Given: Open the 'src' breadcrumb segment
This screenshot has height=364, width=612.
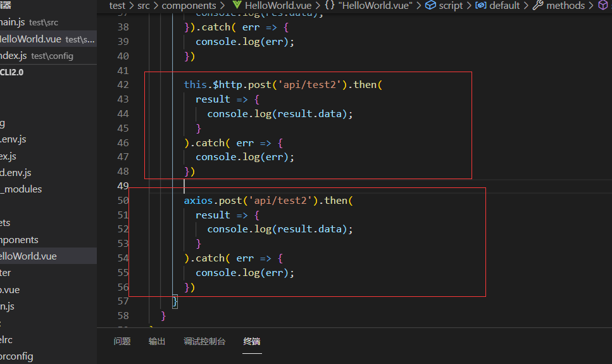Looking at the screenshot, I should tap(144, 6).
